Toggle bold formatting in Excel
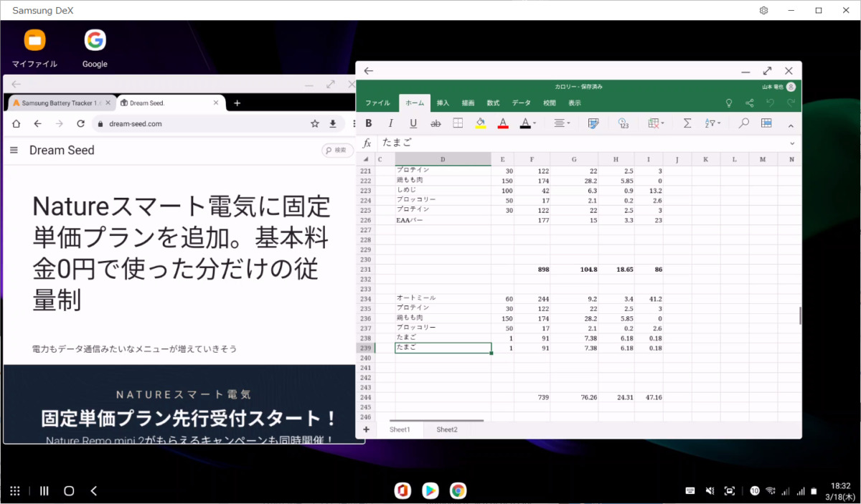The height and width of the screenshot is (504, 861). pyautogui.click(x=369, y=123)
